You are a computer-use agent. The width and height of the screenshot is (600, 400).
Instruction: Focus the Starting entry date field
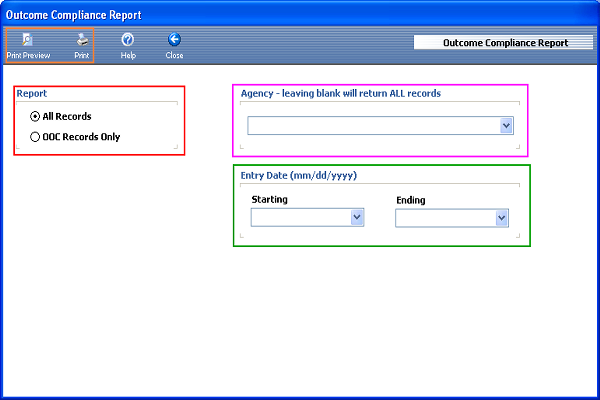pyautogui.click(x=299, y=217)
